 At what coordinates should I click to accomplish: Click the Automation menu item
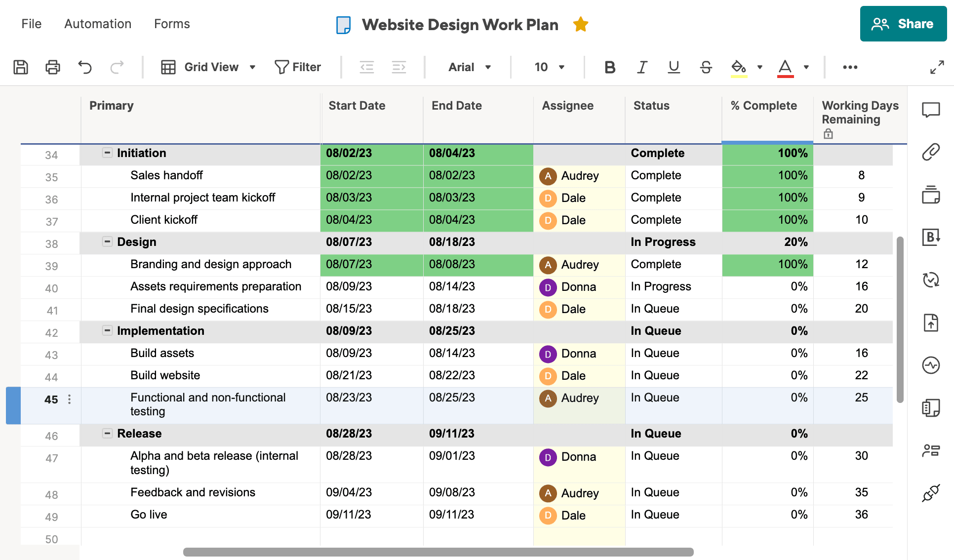point(97,23)
